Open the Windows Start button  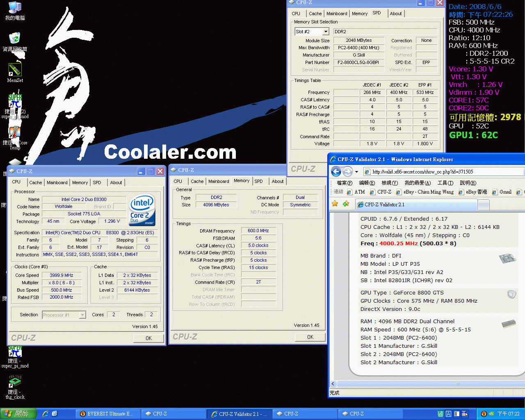tap(18, 414)
